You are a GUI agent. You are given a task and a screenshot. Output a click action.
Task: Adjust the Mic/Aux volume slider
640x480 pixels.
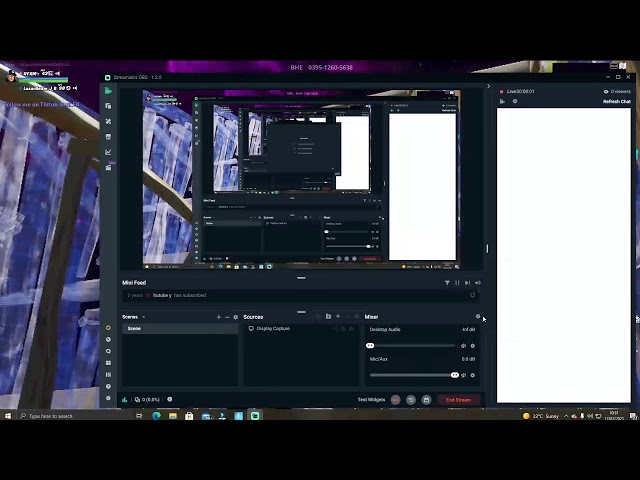point(413,375)
